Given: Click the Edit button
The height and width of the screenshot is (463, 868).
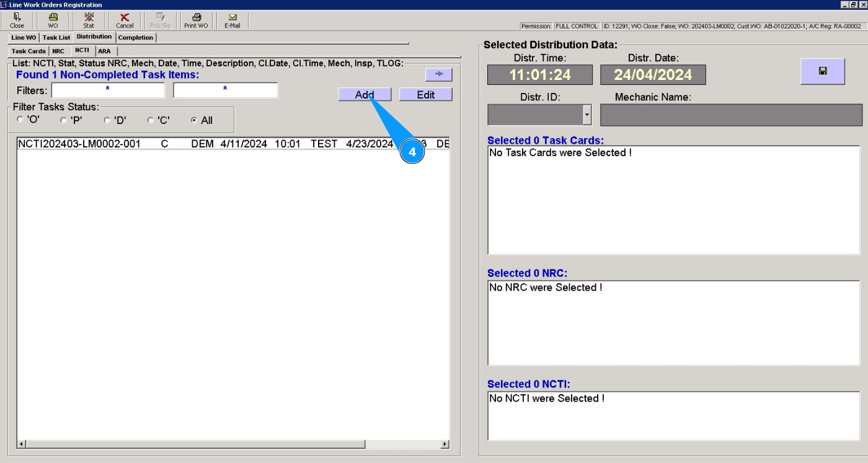Looking at the screenshot, I should point(426,95).
